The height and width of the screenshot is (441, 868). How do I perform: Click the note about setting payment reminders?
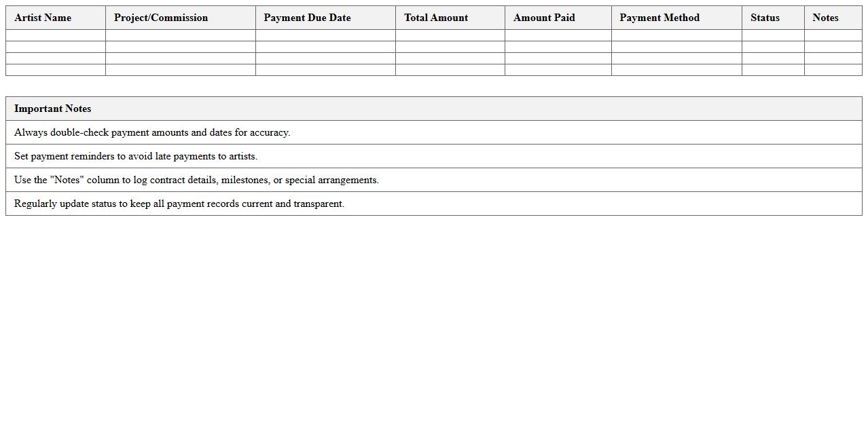tap(136, 156)
